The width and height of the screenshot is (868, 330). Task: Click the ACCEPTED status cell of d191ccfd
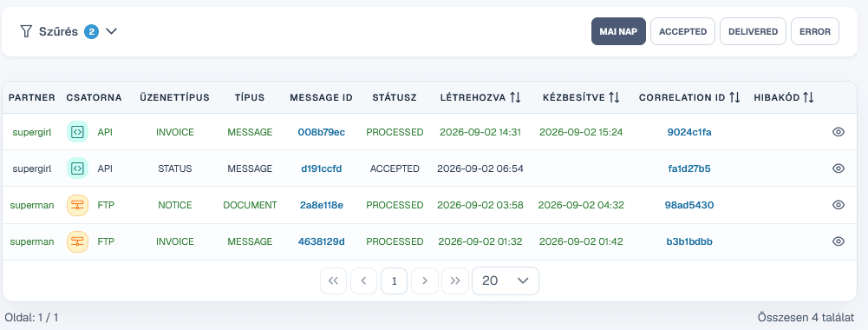(x=395, y=168)
